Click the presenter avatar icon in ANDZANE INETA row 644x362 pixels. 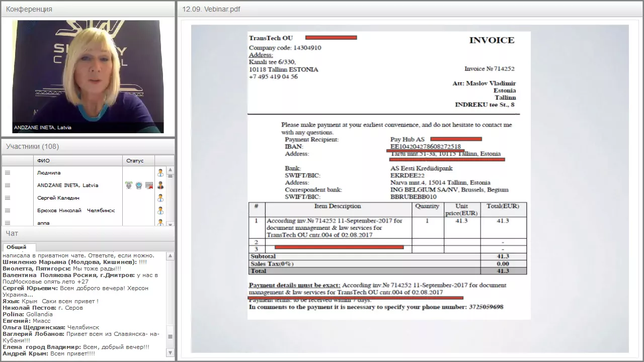click(160, 186)
